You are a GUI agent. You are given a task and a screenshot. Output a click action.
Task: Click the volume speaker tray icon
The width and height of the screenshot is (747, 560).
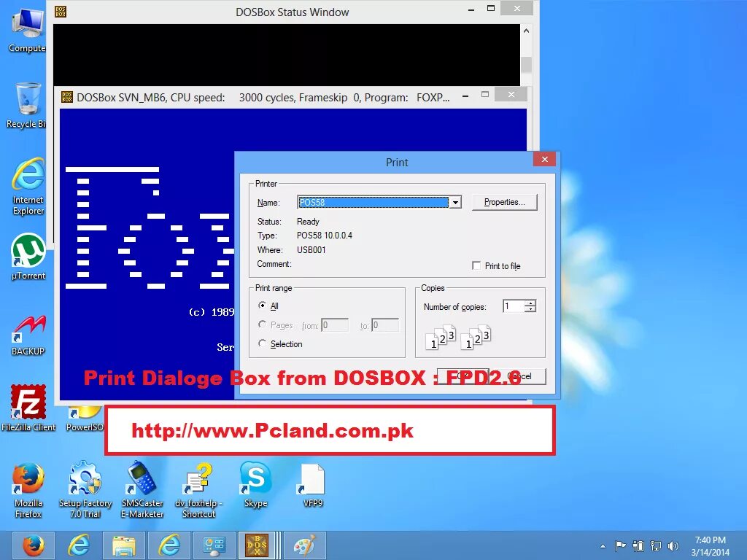tap(673, 545)
